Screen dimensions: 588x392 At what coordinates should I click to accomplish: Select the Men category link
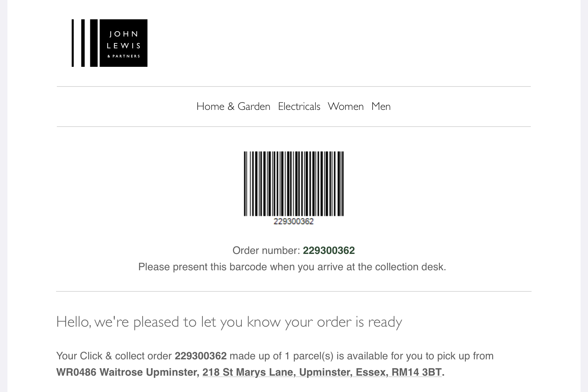(x=381, y=107)
